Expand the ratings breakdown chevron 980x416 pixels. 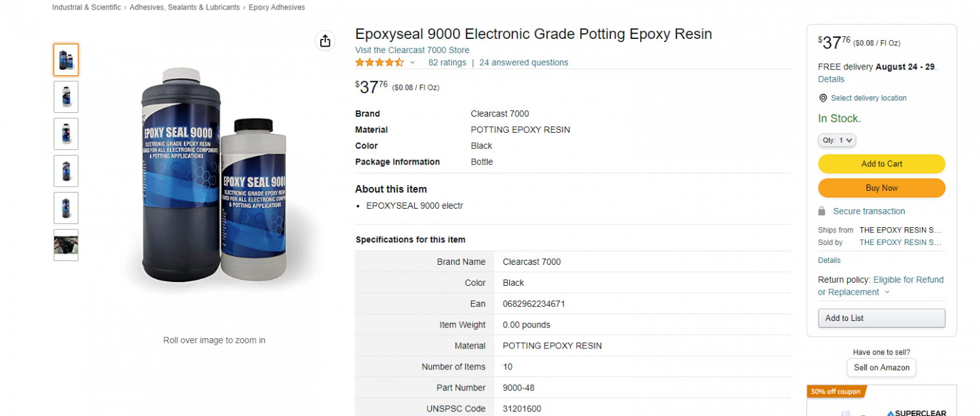pos(412,63)
